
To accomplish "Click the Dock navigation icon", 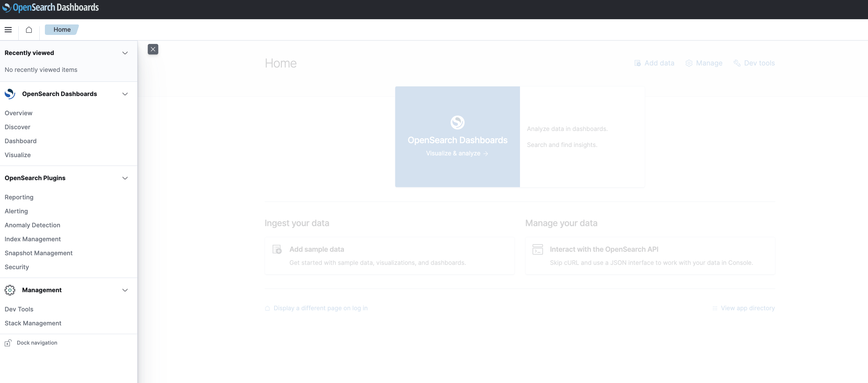I will [8, 342].
